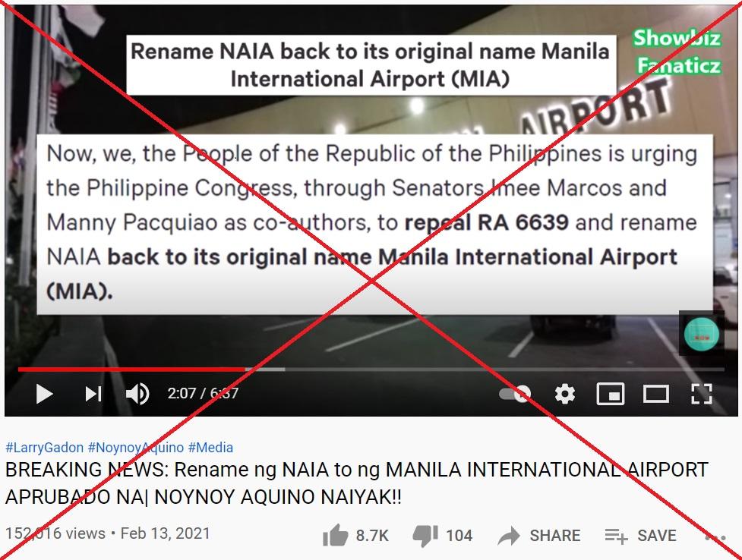Mute the video volume

(137, 394)
